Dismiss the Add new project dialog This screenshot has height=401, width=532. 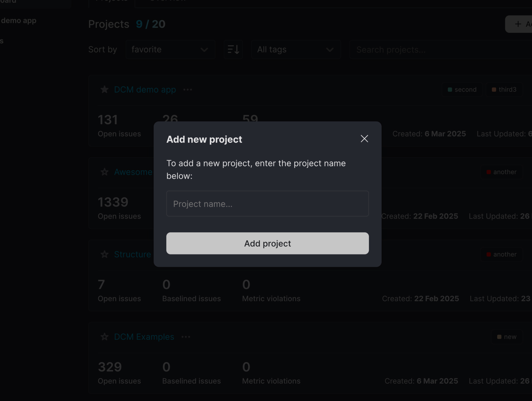(364, 139)
